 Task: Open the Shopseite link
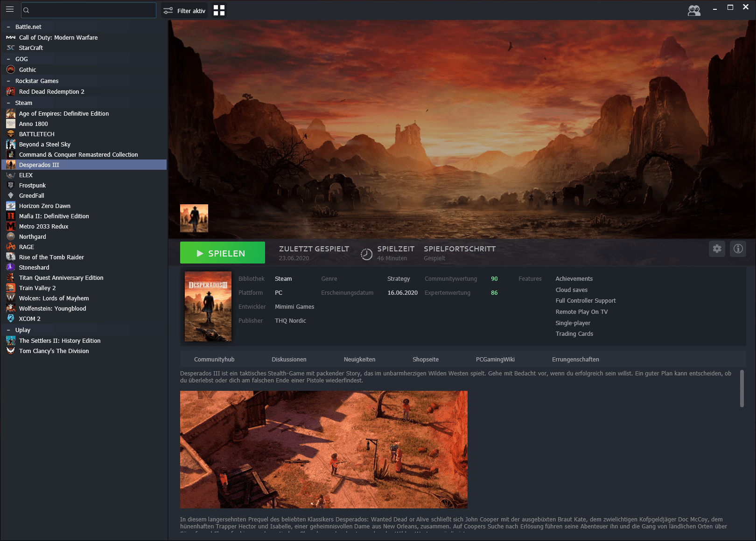point(426,360)
